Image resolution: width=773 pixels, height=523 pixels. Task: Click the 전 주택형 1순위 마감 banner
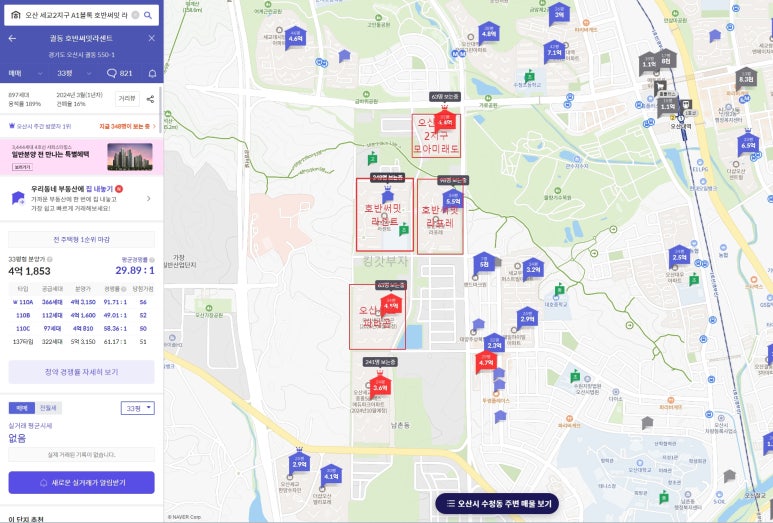[x=81, y=240]
